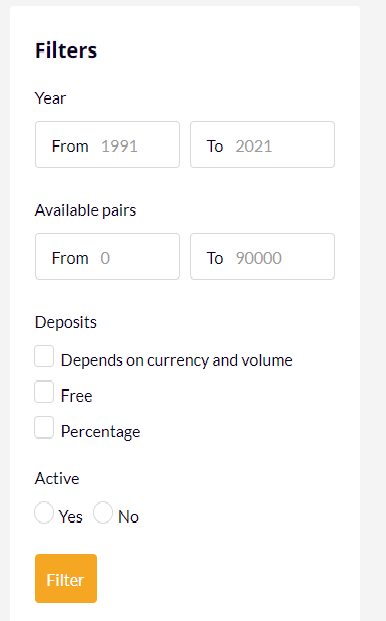Click the 'Percentage' label text

tap(101, 432)
